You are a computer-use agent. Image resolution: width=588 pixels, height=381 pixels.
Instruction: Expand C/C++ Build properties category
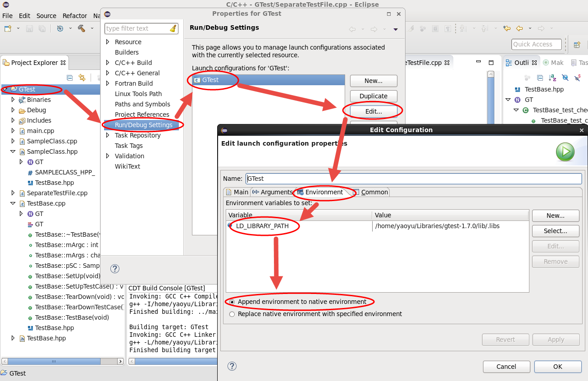[x=108, y=63]
